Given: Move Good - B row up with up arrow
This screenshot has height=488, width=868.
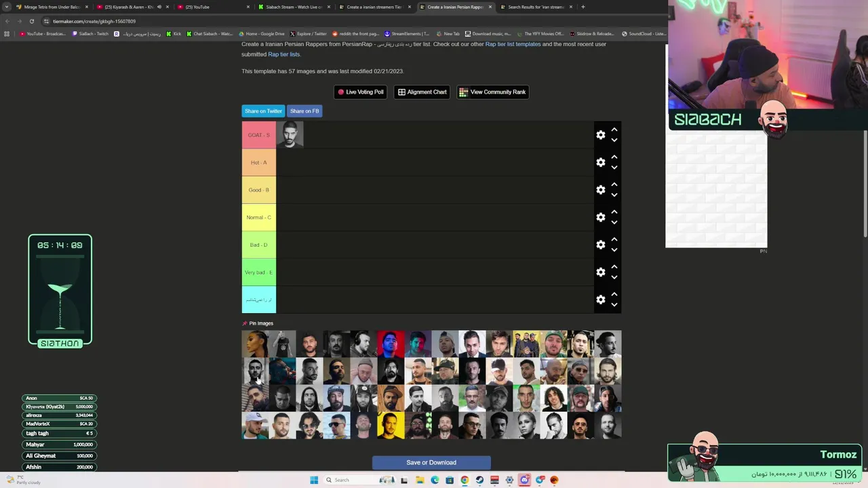Looking at the screenshot, I should (614, 184).
